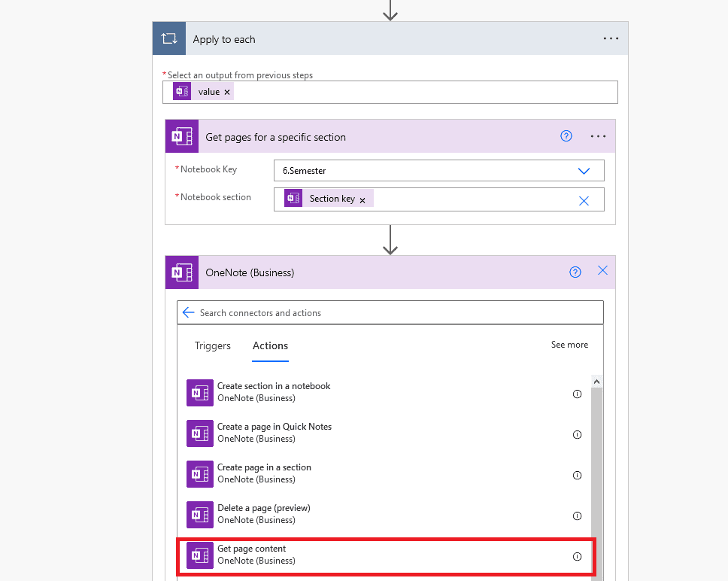The width and height of the screenshot is (728, 581).
Task: Show info for Delete a page (preview)
Action: point(577,516)
